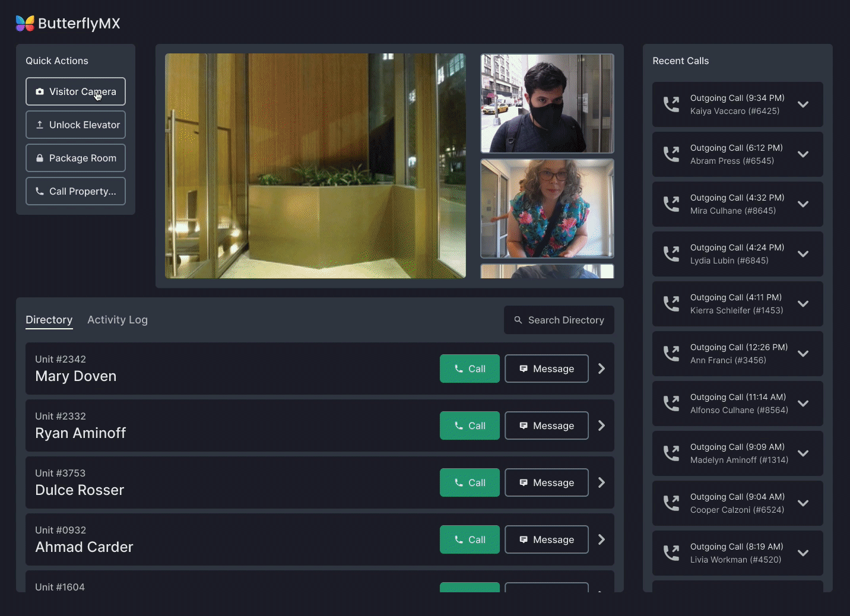The width and height of the screenshot is (850, 616).
Task: Click camera icon on Visitor Camera button
Action: pos(40,92)
